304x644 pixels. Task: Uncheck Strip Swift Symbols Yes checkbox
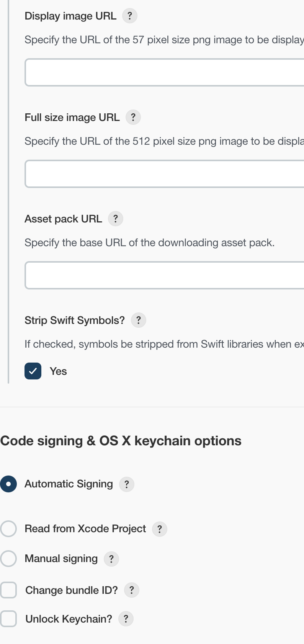(x=33, y=371)
